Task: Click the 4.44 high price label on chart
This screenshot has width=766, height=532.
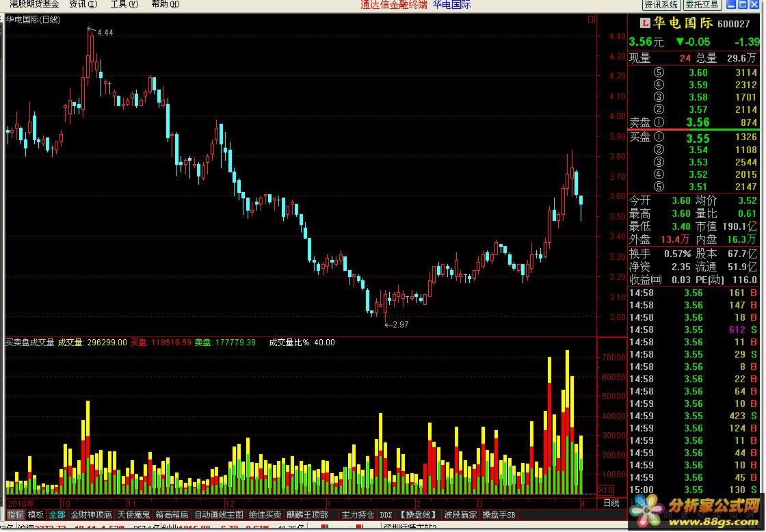Action: [105, 33]
